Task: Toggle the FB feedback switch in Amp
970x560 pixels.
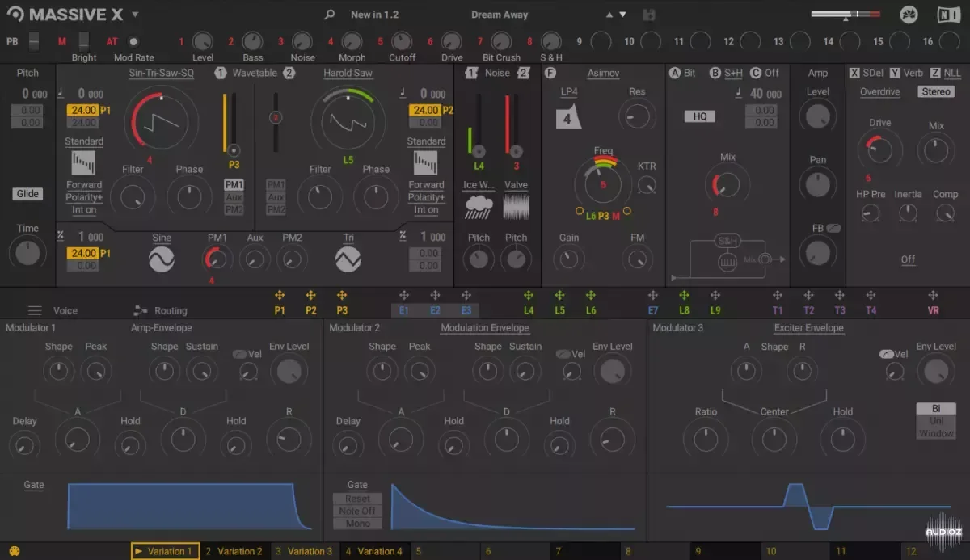Action: [833, 229]
